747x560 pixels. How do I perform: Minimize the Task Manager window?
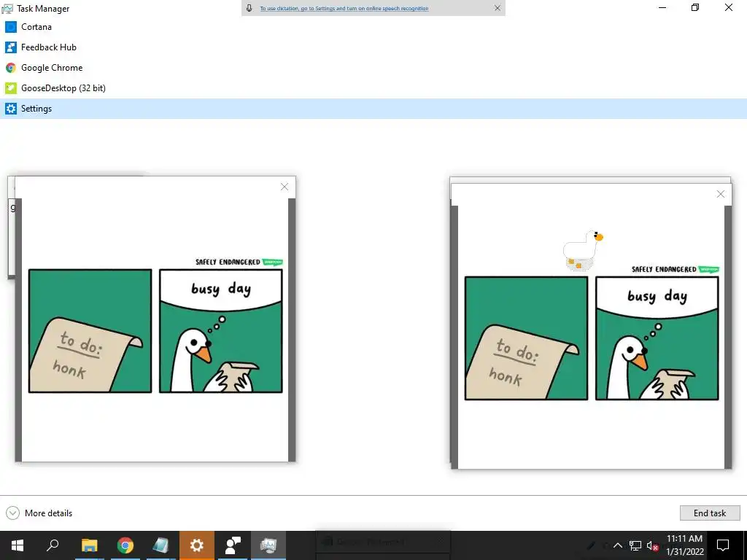[x=662, y=7]
